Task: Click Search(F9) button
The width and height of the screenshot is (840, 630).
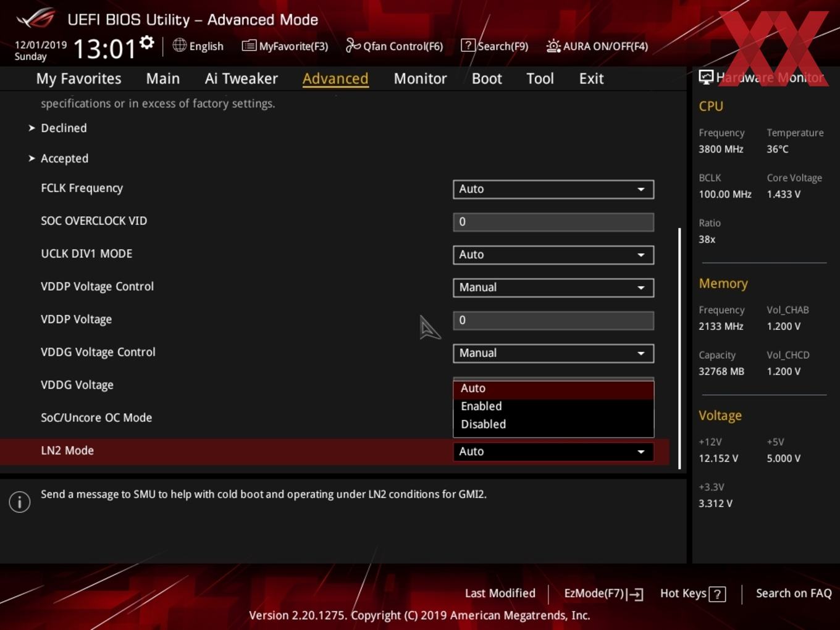Action: click(x=495, y=46)
